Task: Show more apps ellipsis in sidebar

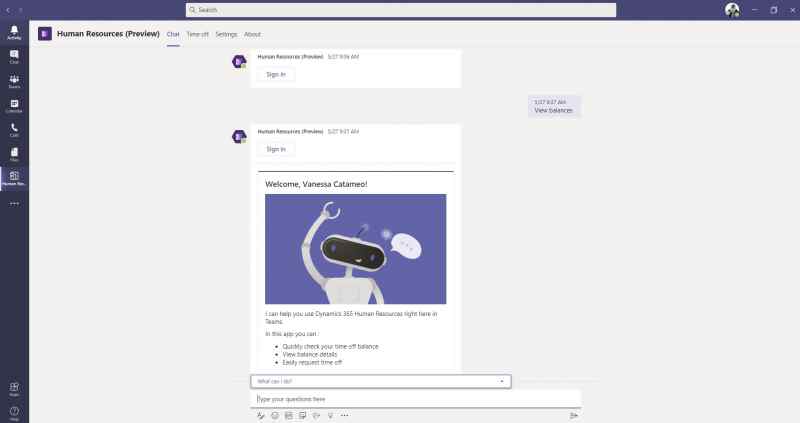Action: pos(14,204)
